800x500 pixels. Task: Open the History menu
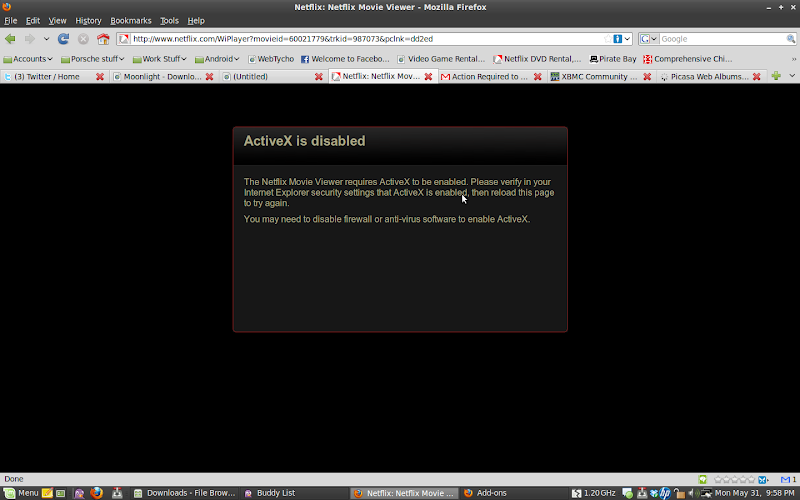point(88,21)
